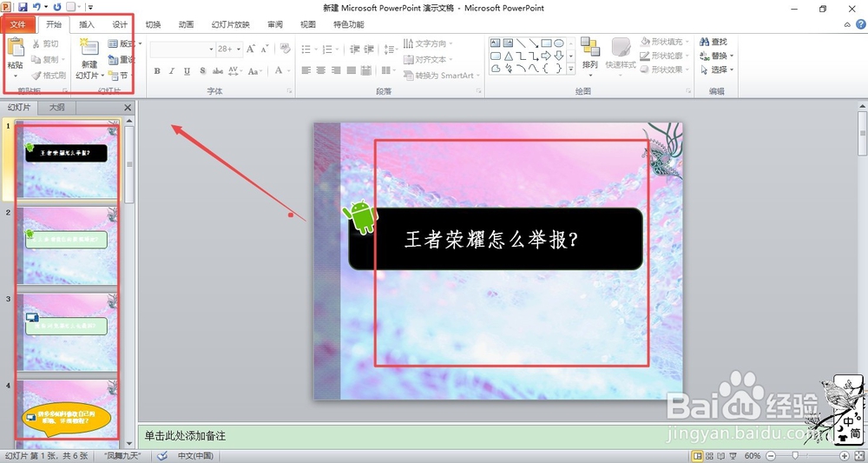
Task: Select the right arrow shape
Action: (x=546, y=56)
